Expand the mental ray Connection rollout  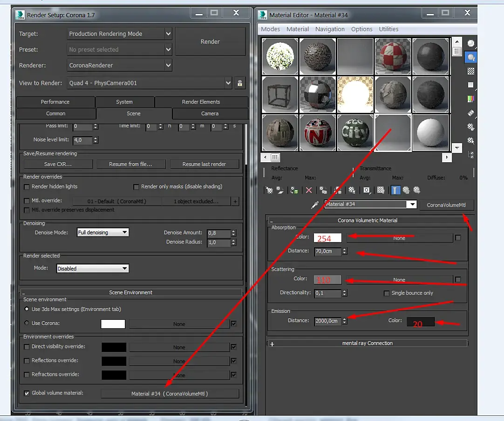pos(367,344)
